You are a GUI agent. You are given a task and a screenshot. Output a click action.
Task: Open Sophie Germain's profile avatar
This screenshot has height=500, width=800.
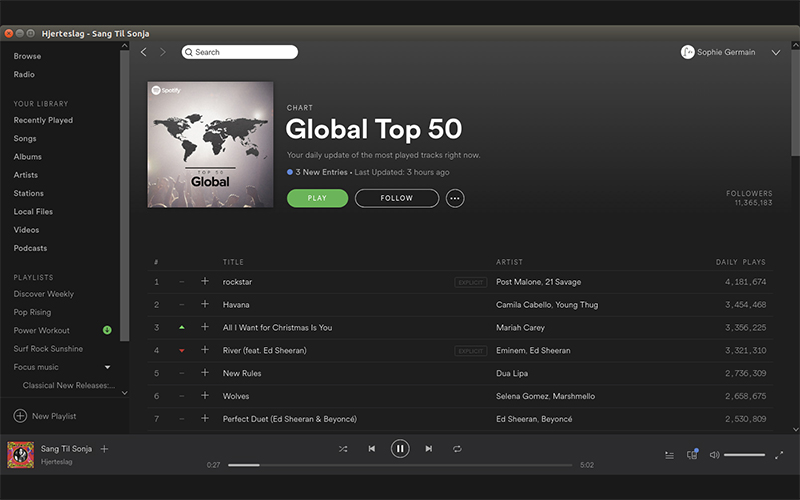687,52
